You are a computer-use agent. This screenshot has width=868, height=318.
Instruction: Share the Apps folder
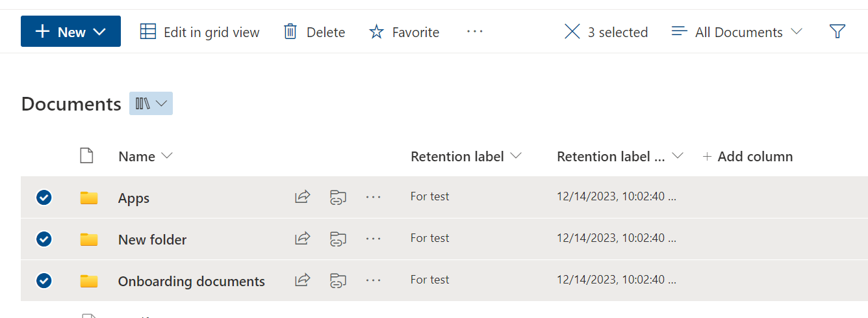tap(302, 197)
